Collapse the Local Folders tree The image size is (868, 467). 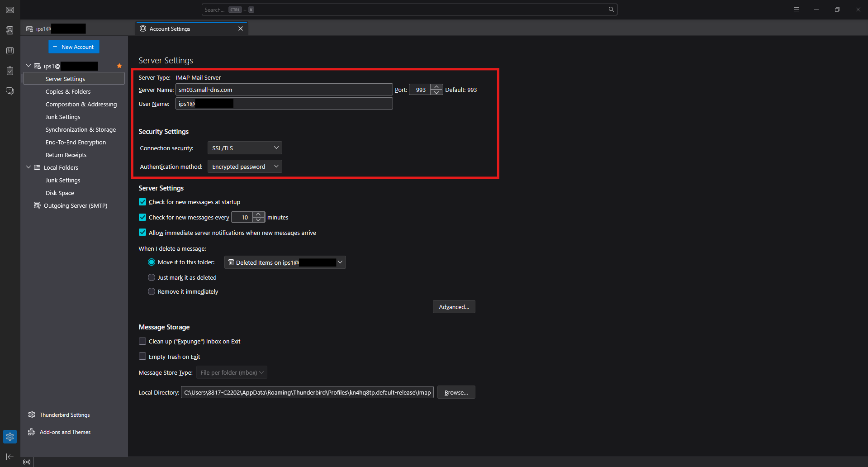(28, 167)
